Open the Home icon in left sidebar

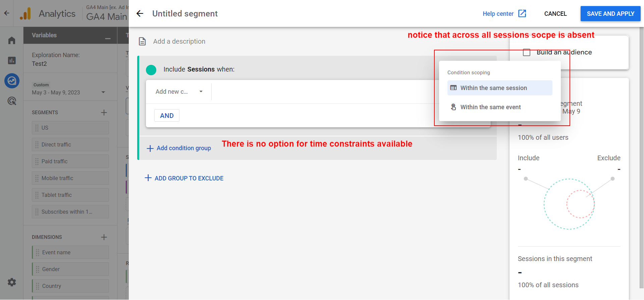coord(12,41)
